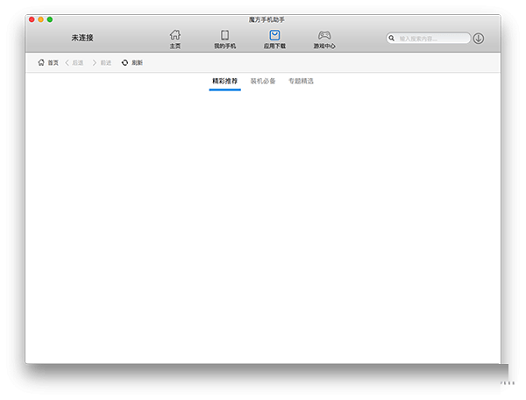Click the magnifier search icon
This screenshot has width=526, height=400.
[391, 38]
